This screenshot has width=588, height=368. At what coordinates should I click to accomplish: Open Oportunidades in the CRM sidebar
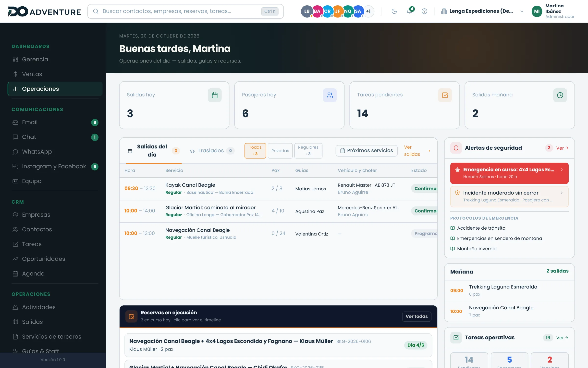tap(55, 259)
